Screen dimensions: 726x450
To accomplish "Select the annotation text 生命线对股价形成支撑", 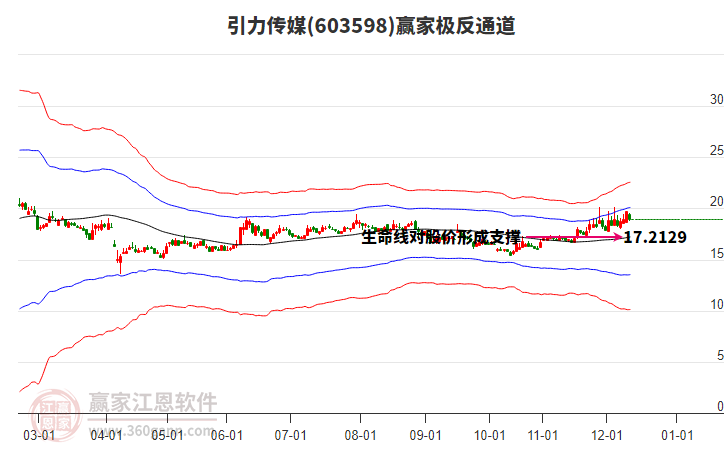I will (441, 238).
